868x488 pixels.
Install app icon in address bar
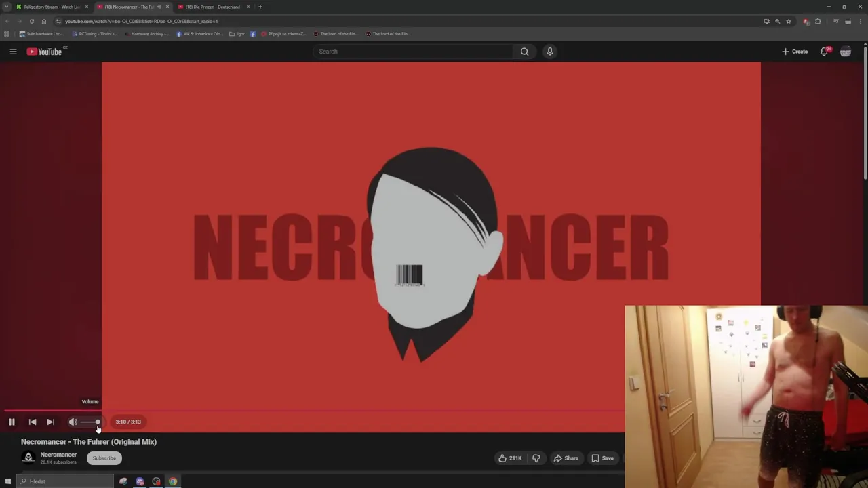click(766, 21)
